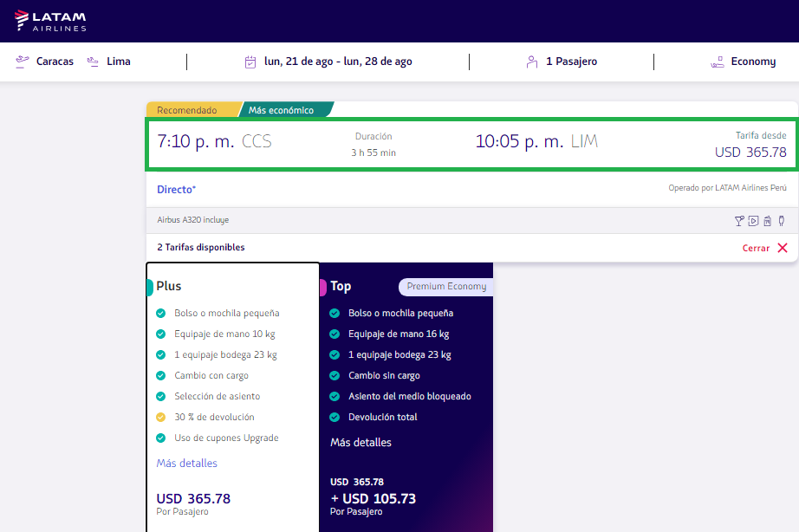Click check icon next to Plus Equipaje de mano 10 kg
The height and width of the screenshot is (532, 799).
pos(160,334)
